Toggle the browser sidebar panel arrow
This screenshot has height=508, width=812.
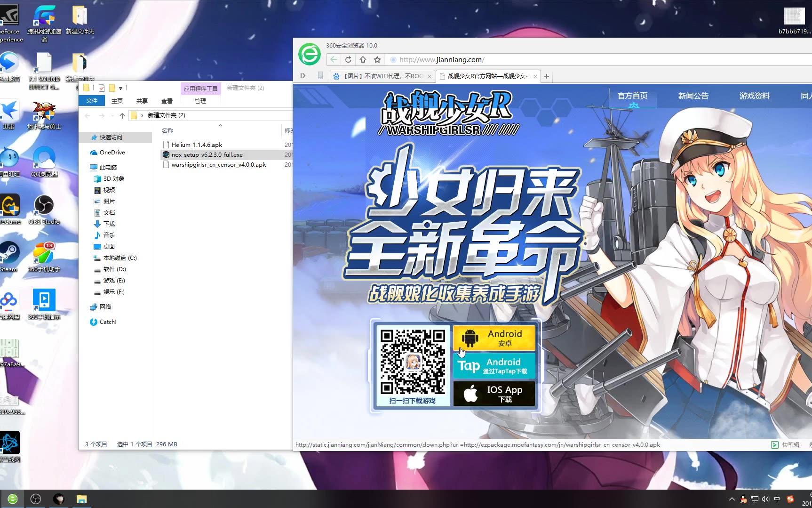click(303, 76)
